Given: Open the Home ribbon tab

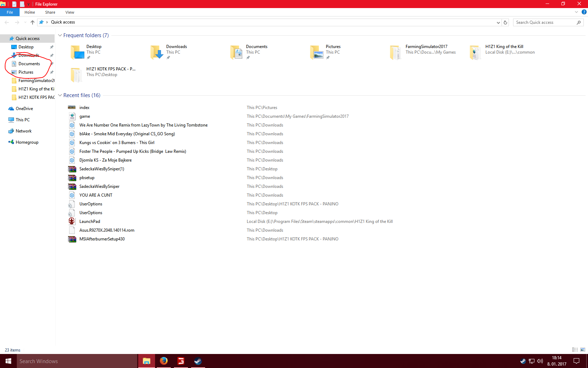Looking at the screenshot, I should pos(30,12).
